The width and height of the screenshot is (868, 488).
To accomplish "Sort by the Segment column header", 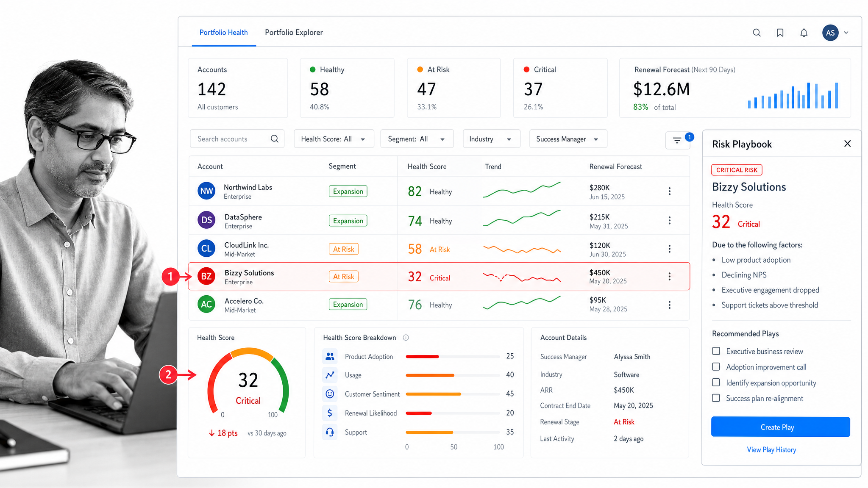I will click(342, 166).
